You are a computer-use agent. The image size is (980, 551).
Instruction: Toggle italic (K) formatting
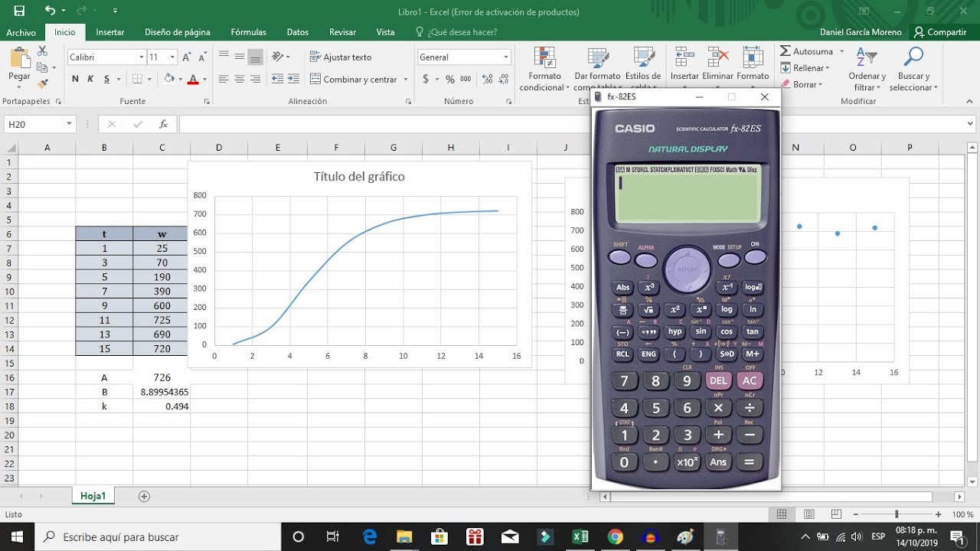(90, 79)
